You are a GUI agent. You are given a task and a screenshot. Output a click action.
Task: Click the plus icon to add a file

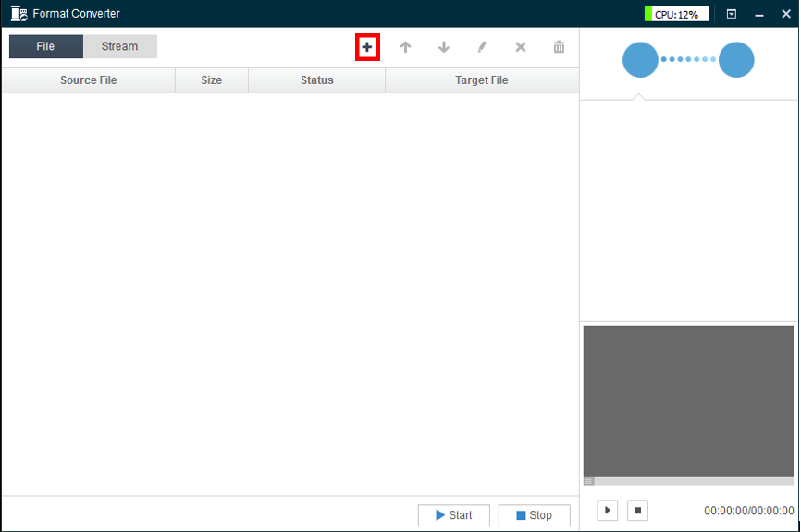coord(367,47)
